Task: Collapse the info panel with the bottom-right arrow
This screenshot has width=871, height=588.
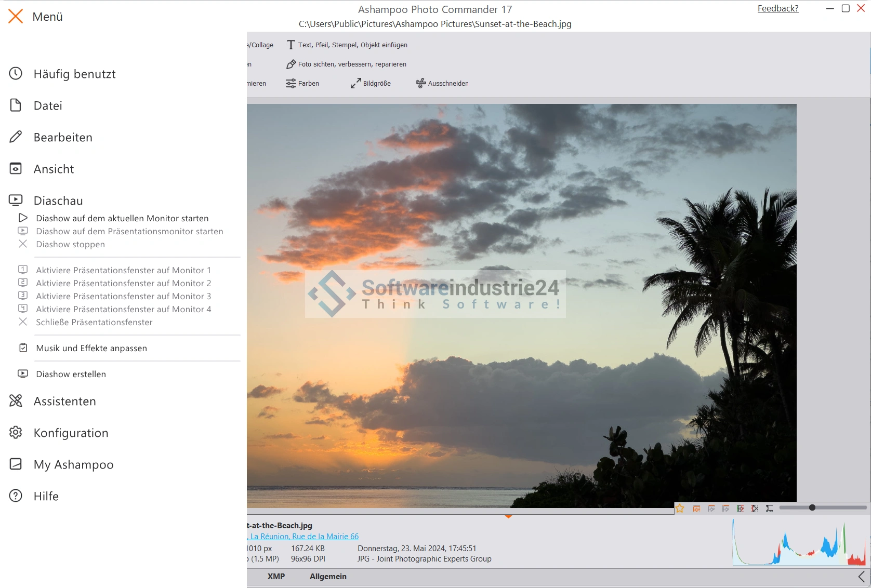Action: 861,577
